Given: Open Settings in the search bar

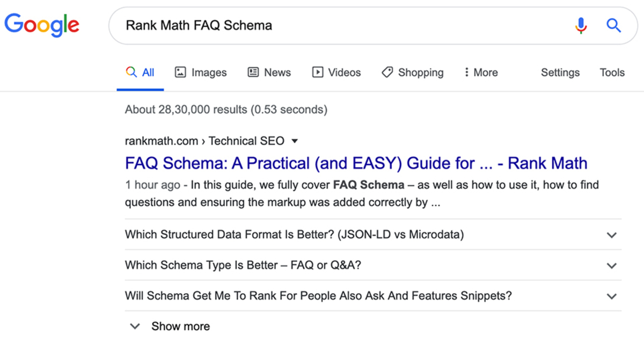Looking at the screenshot, I should (x=560, y=72).
